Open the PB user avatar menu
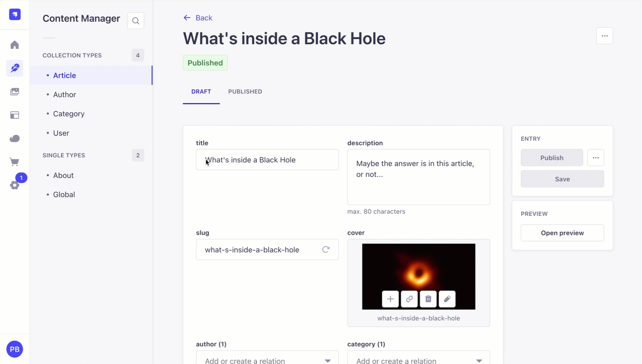This screenshot has width=642, height=364. [x=15, y=349]
